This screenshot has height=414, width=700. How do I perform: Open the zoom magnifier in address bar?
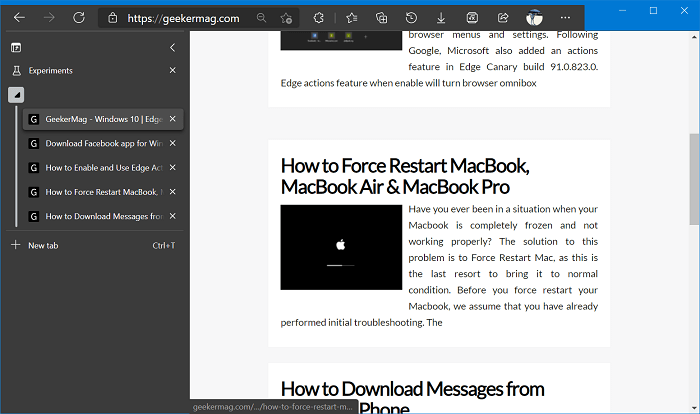(262, 18)
